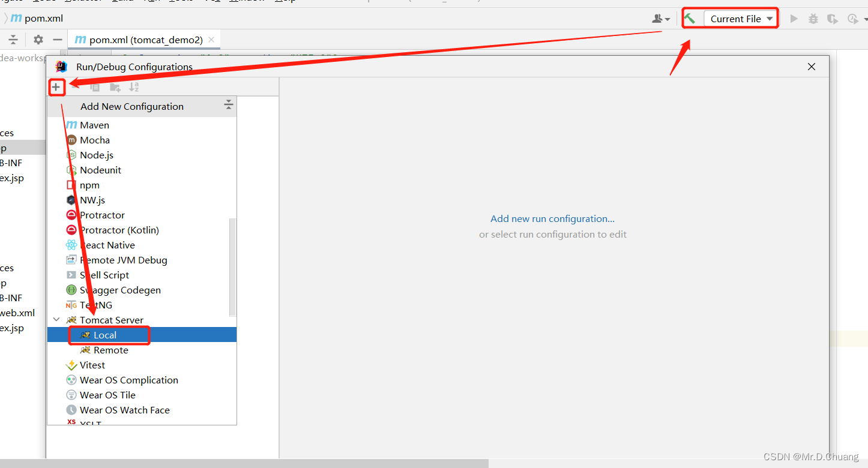Image resolution: width=868 pixels, height=468 pixels.
Task: Click the sort configurations alphabetically icon
Action: click(134, 87)
